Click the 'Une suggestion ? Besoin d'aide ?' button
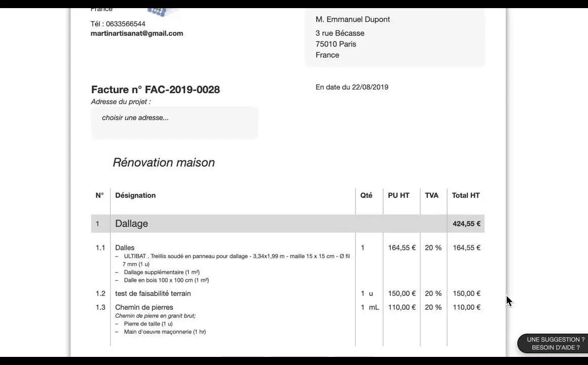The height and width of the screenshot is (365, 588). click(x=555, y=344)
